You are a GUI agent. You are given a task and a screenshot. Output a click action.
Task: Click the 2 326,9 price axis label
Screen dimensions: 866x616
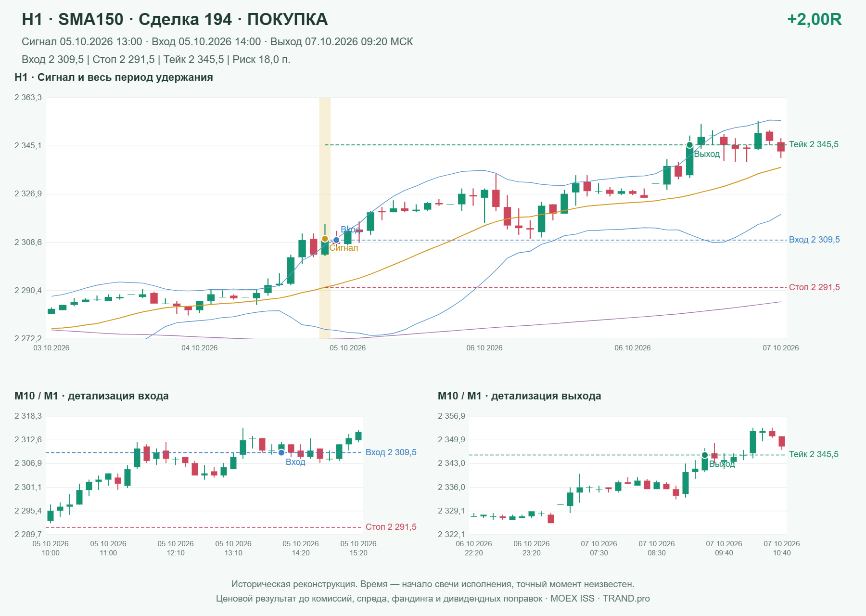(28, 194)
